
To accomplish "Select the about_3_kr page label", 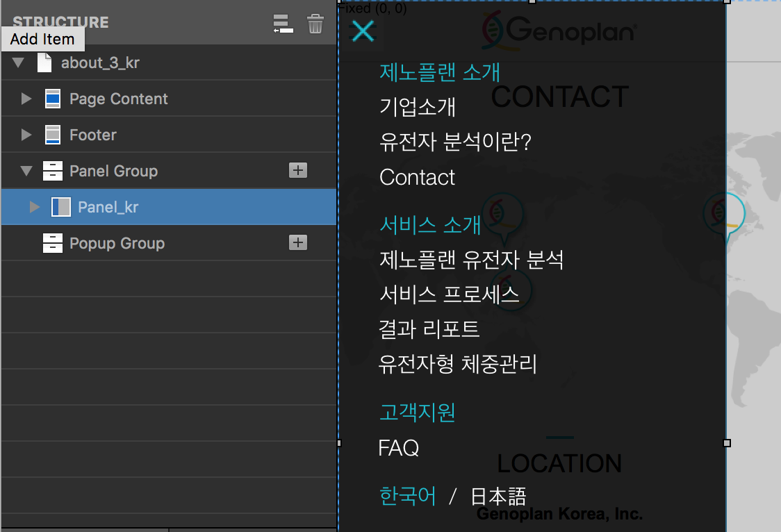I will pyautogui.click(x=100, y=63).
